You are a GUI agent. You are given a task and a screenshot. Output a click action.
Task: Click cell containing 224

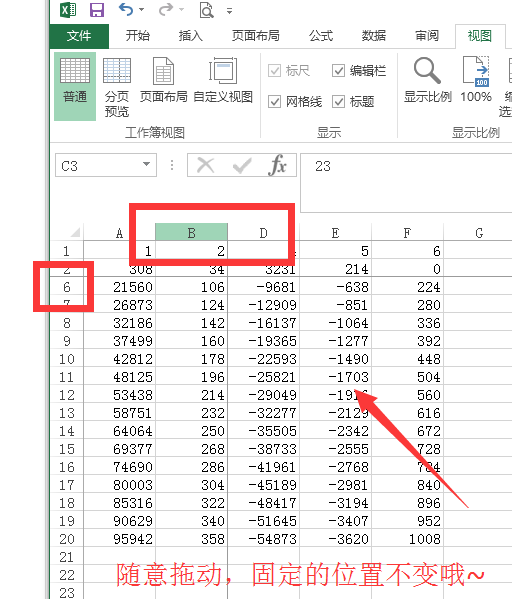pos(407,287)
